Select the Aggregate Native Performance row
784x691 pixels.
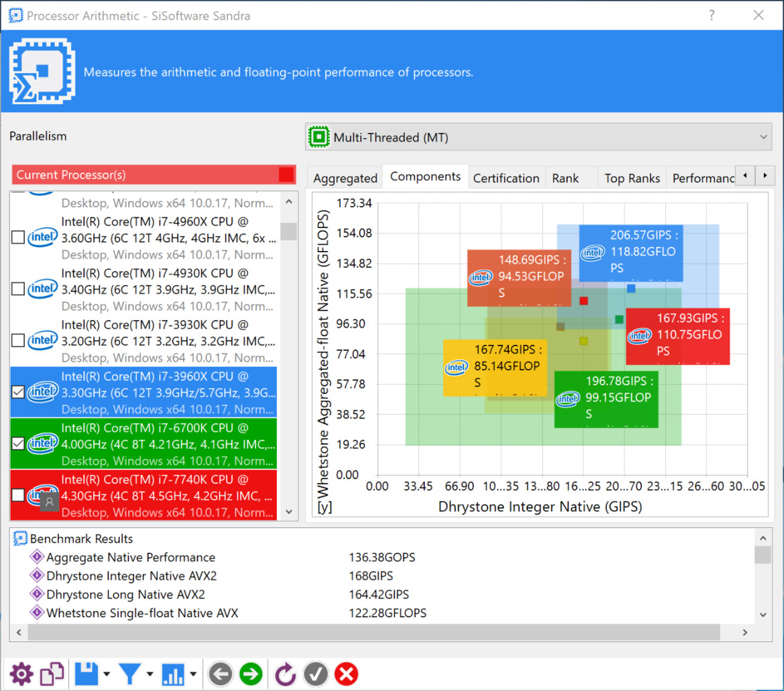[382, 557]
